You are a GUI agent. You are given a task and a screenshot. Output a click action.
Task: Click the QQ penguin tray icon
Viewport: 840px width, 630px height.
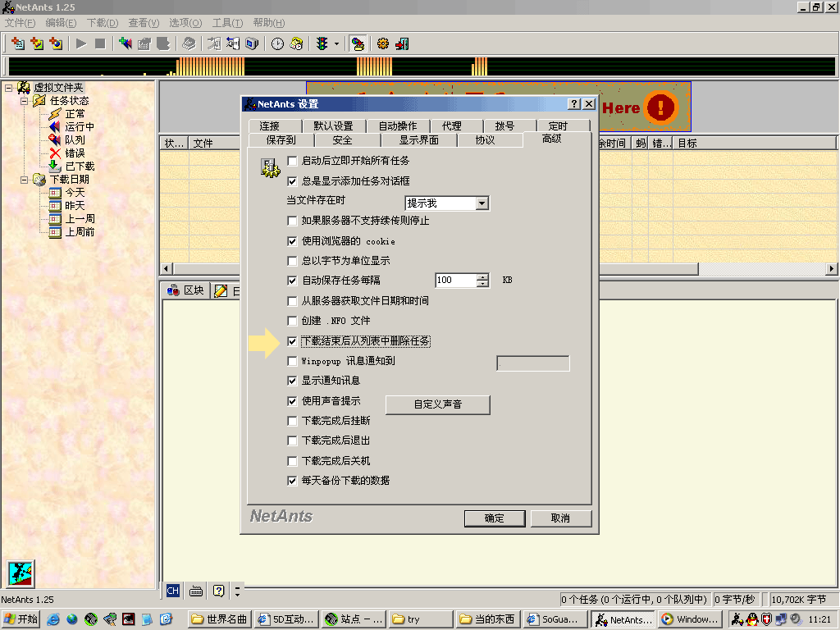753,619
